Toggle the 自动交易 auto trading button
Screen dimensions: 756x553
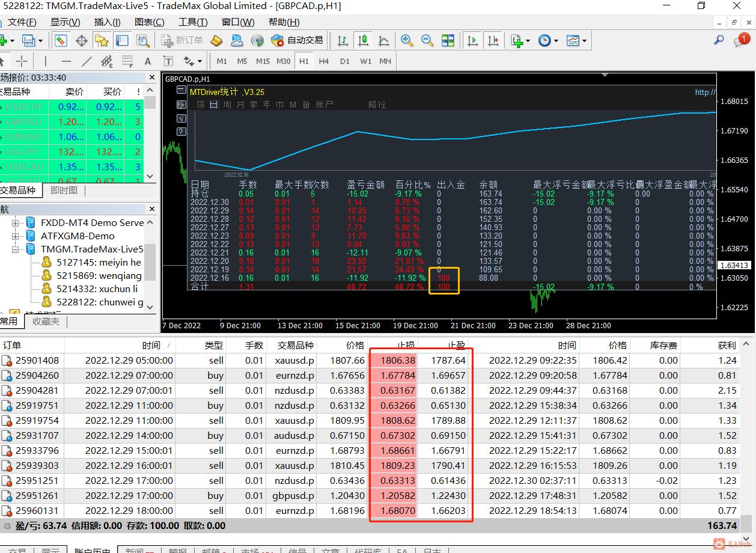pyautogui.click(x=297, y=41)
